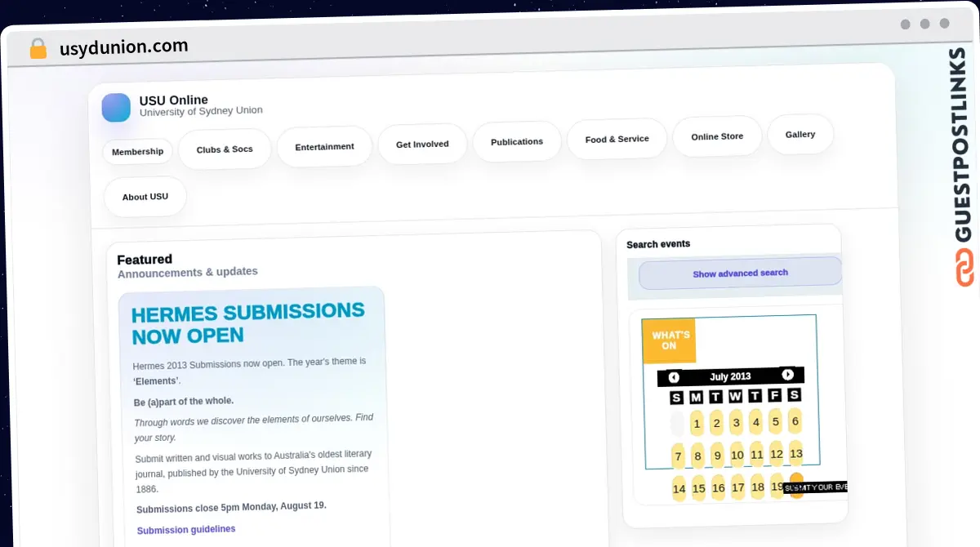The image size is (980, 547).
Task: Expand Show advanced search
Action: tap(740, 273)
